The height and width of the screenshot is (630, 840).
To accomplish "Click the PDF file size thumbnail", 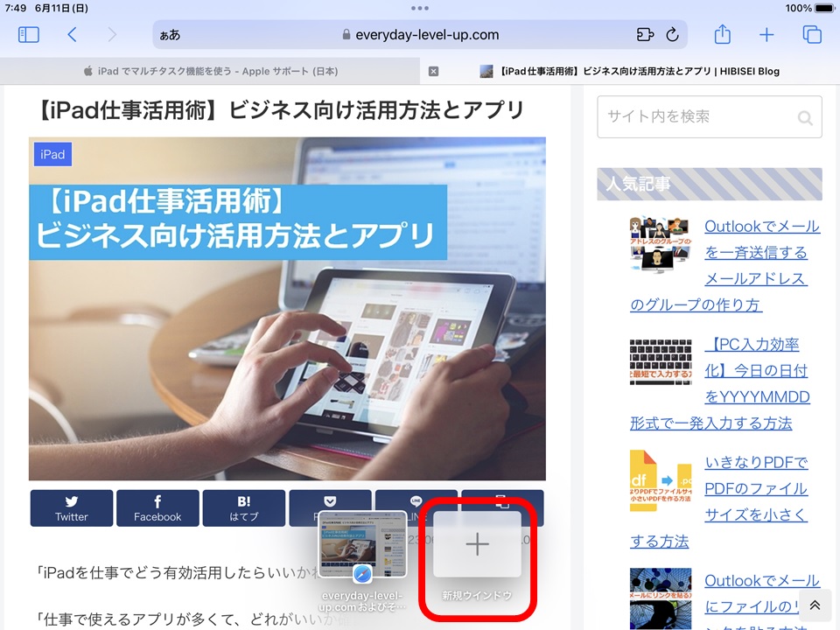I will [x=661, y=480].
